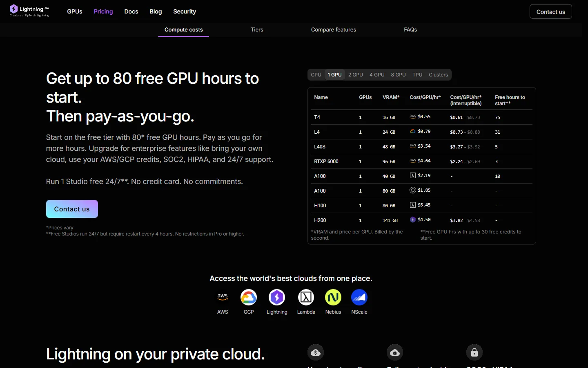Open the Security page

click(x=185, y=11)
